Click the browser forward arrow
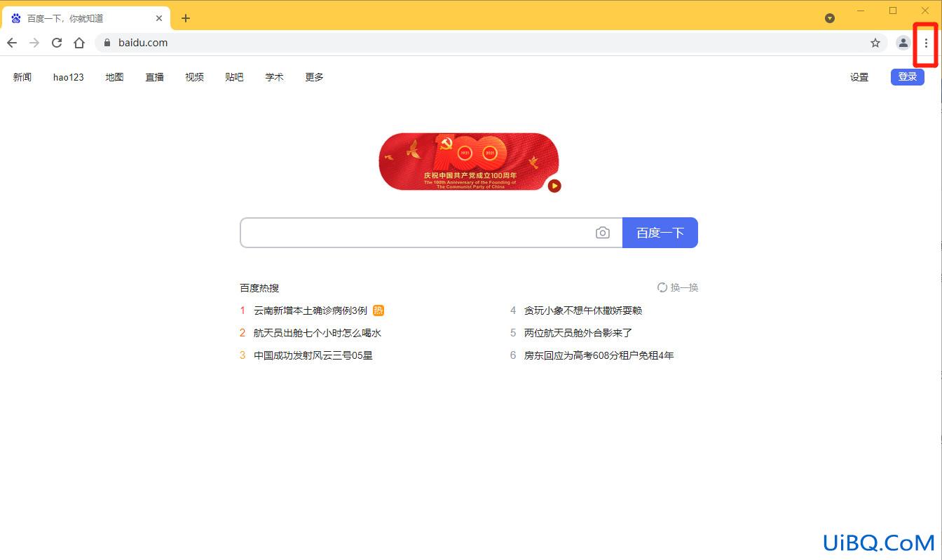This screenshot has width=942, height=560. (x=34, y=43)
